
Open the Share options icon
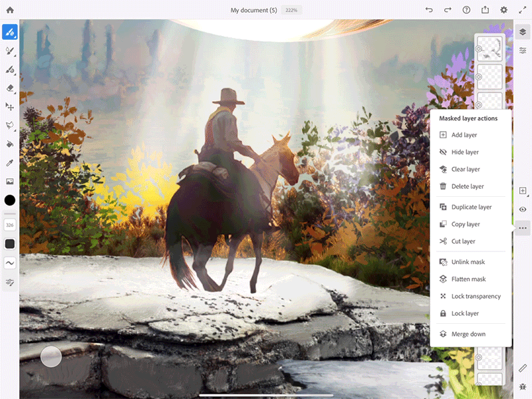[485, 9]
